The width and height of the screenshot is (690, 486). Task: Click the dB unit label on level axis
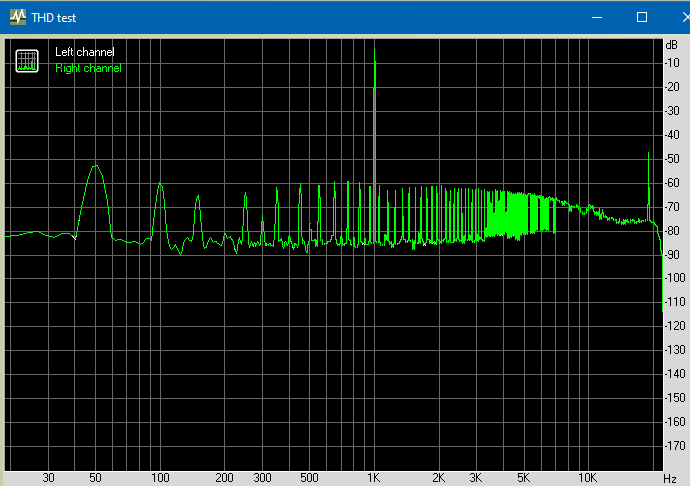coord(671,45)
